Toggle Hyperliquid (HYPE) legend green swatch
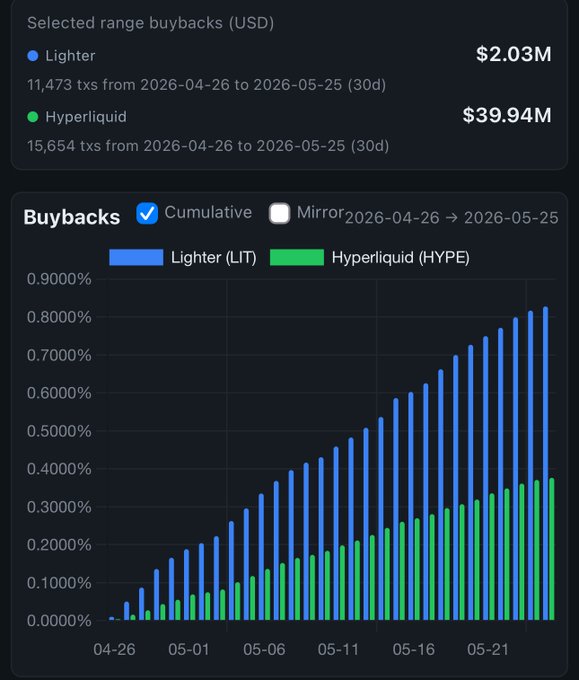The height and width of the screenshot is (680, 579). [x=297, y=257]
